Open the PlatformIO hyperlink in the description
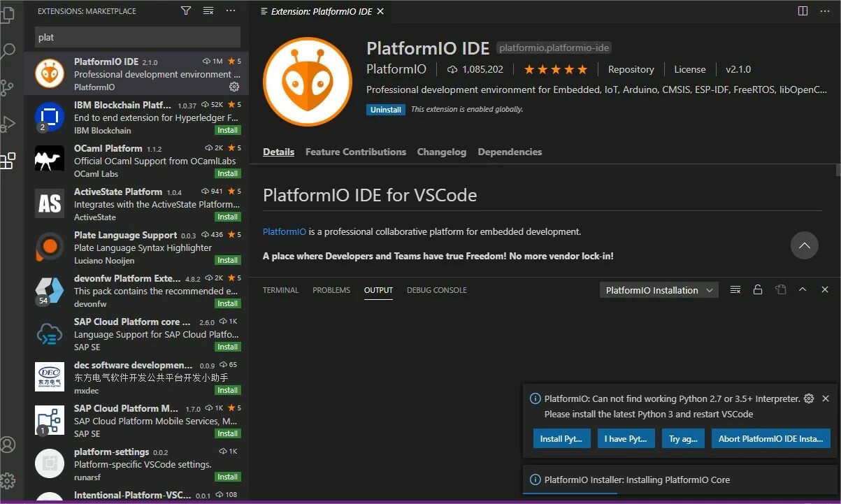841x504 pixels. (284, 231)
